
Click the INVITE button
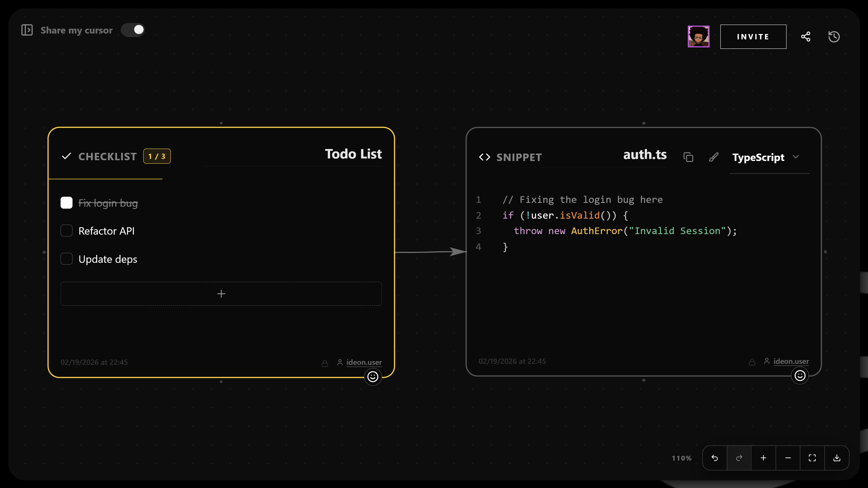click(753, 36)
